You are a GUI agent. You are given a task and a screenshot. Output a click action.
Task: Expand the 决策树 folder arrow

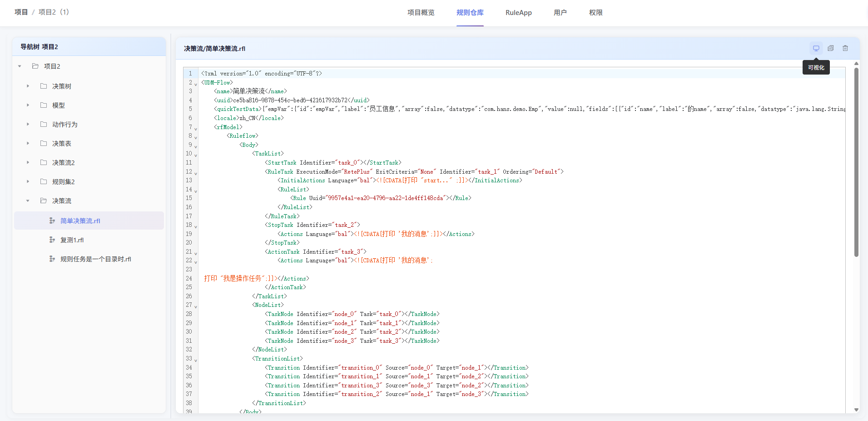(28, 86)
